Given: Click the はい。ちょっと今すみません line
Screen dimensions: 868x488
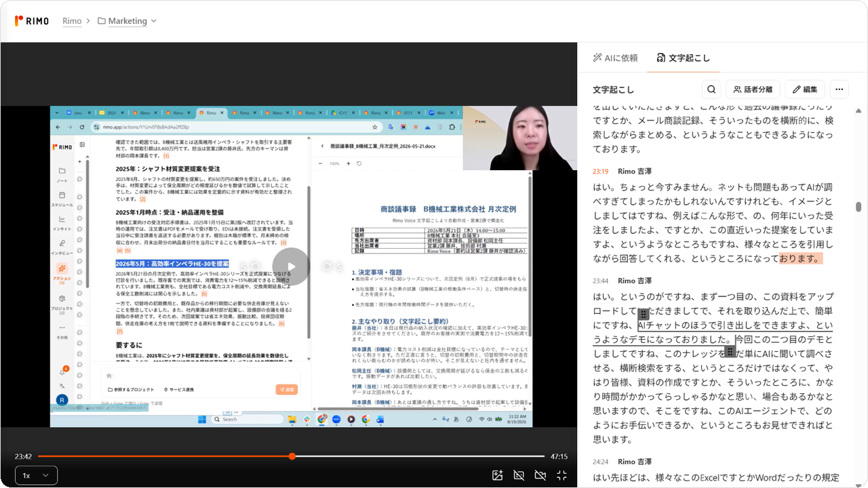Looking at the screenshot, I should (713, 187).
